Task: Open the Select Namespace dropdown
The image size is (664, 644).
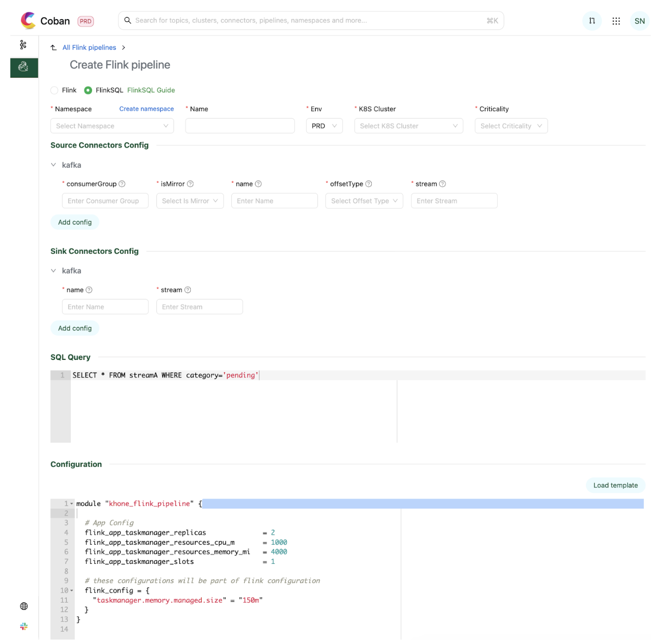Action: click(112, 126)
